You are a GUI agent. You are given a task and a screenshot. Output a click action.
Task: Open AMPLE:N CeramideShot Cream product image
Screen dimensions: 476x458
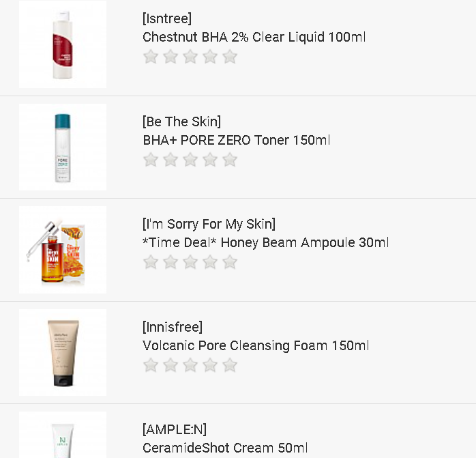(x=63, y=437)
